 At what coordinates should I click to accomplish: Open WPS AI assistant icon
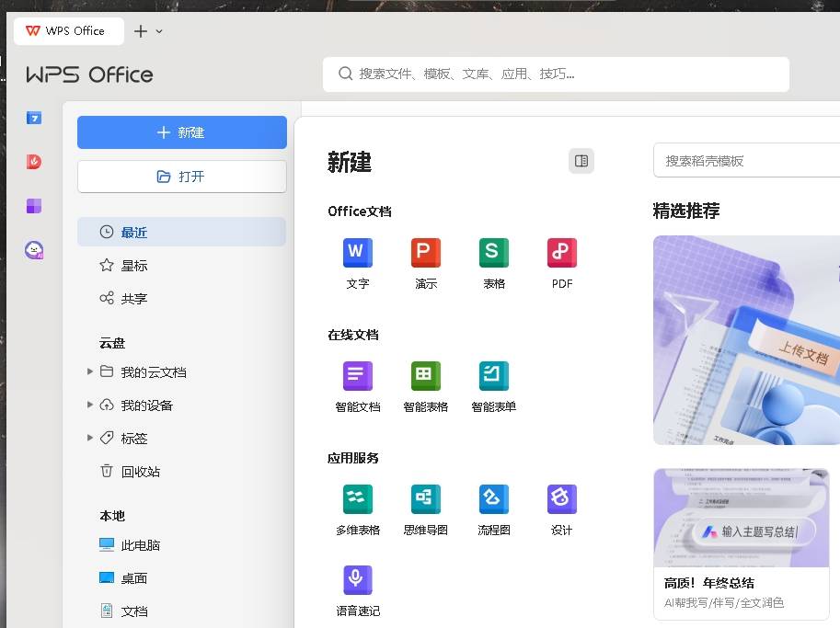click(34, 250)
